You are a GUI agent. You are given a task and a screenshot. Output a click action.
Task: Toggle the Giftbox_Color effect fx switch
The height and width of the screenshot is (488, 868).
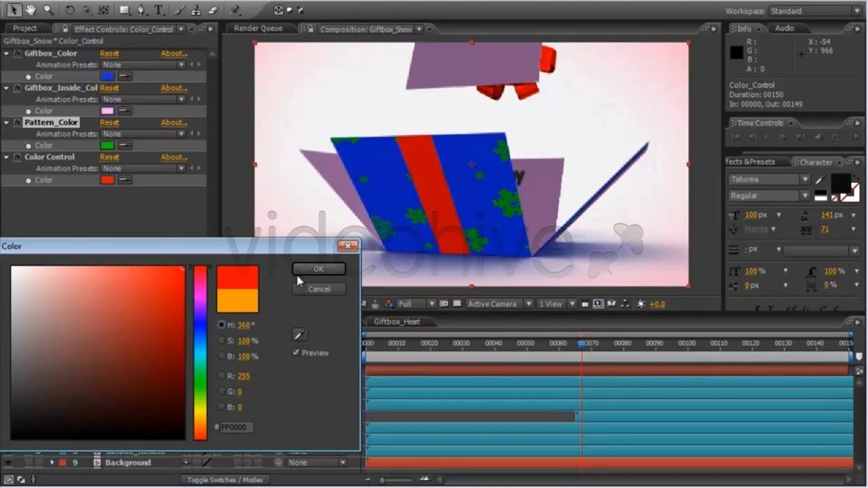click(x=17, y=54)
